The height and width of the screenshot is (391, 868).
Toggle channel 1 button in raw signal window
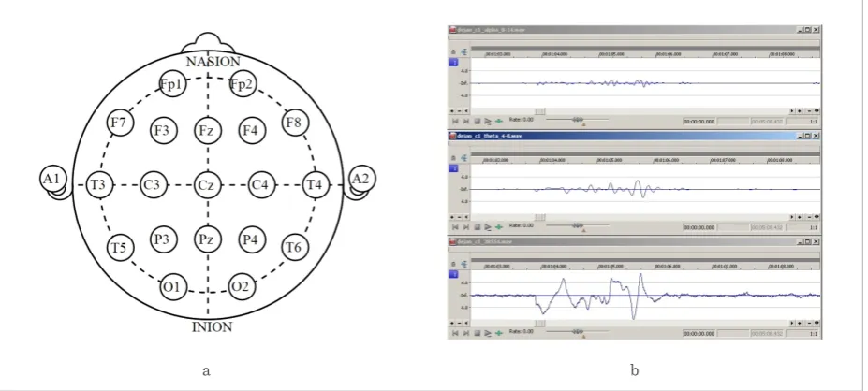(453, 274)
